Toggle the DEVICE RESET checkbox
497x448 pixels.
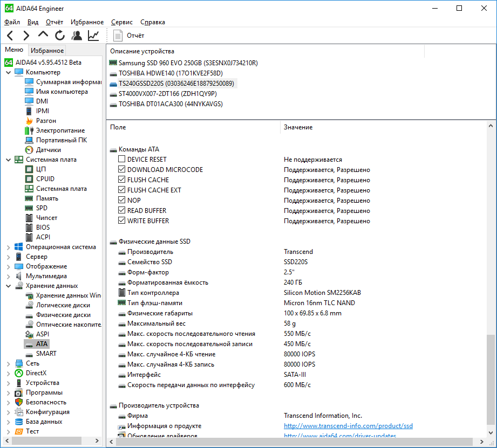click(121, 160)
